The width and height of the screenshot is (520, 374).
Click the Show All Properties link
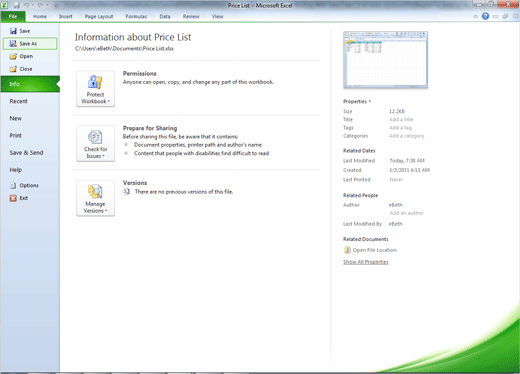click(366, 262)
